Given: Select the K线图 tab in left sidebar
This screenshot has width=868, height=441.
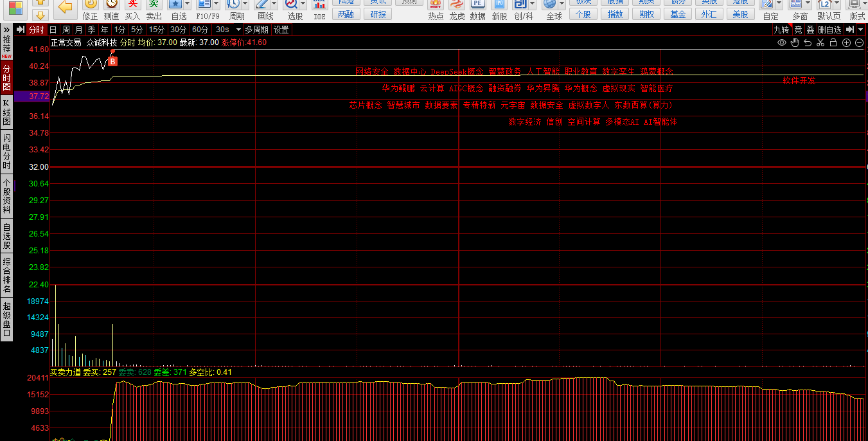Looking at the screenshot, I should pyautogui.click(x=6, y=113).
